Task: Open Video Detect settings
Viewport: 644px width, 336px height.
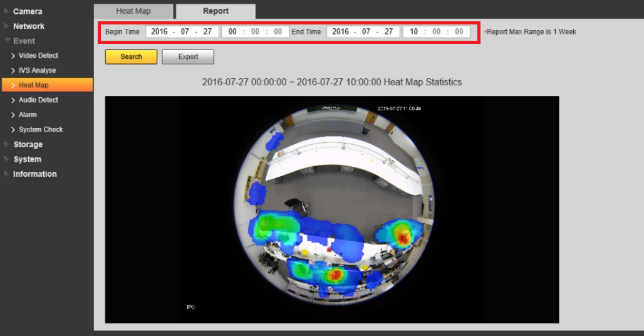Action: pos(38,56)
